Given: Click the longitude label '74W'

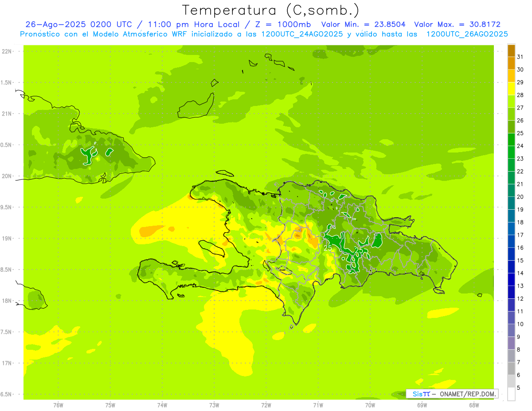Looking at the screenshot, I should click(162, 405).
